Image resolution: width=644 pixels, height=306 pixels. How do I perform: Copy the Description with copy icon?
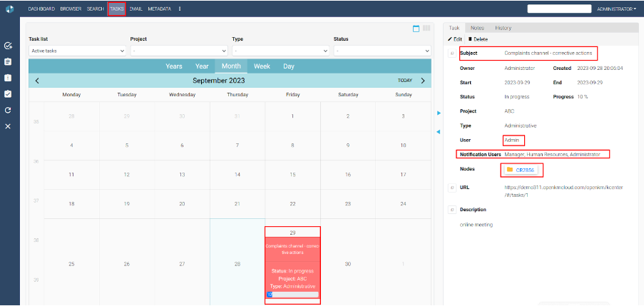pyautogui.click(x=451, y=210)
